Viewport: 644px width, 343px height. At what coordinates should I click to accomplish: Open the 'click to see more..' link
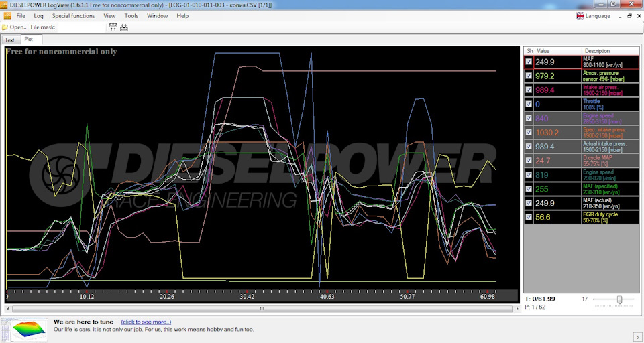[146, 322]
